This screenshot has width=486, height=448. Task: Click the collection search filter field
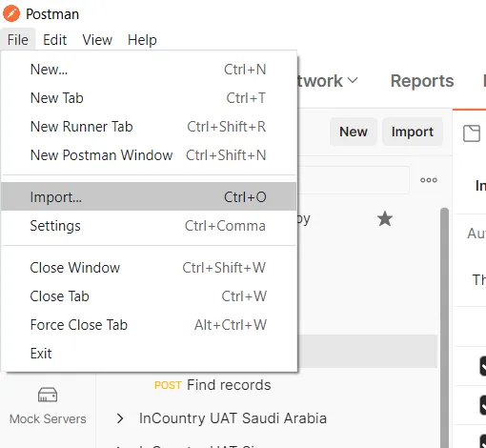click(354, 180)
